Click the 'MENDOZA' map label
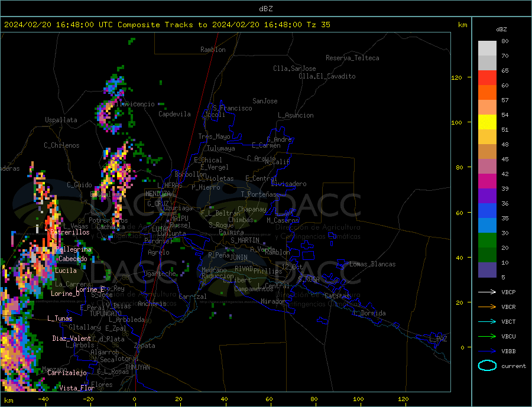Screen dimensions: 532x407 (158, 194)
